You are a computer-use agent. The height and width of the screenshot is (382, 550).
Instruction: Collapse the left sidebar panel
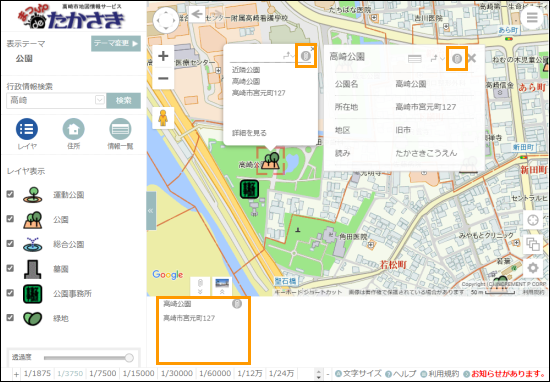coord(151,210)
